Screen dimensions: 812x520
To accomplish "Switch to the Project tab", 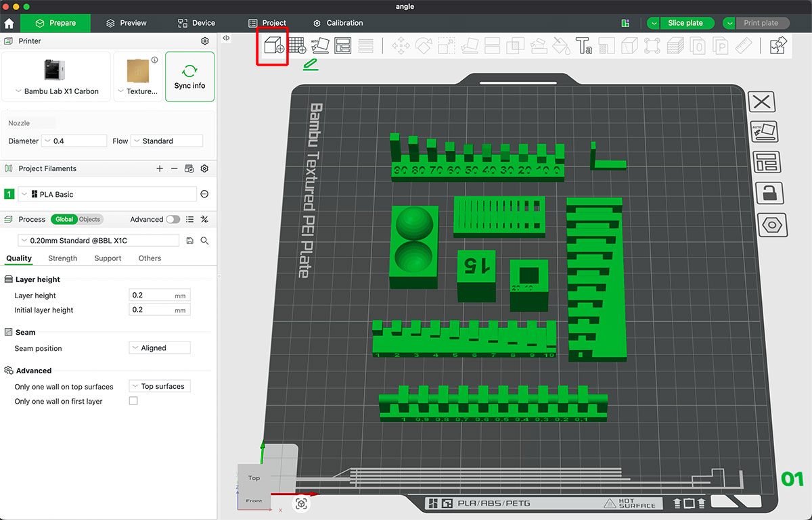I will click(267, 23).
